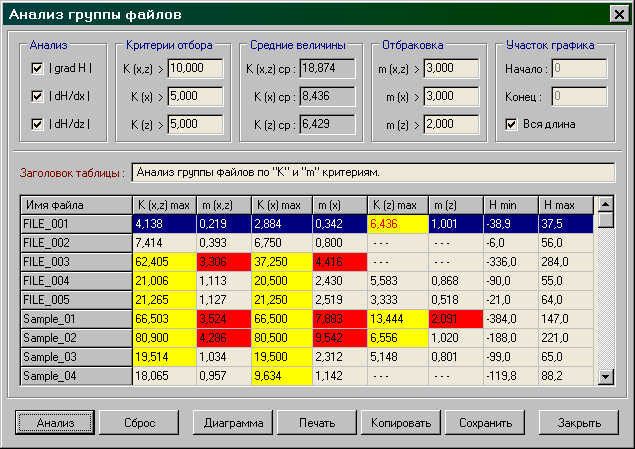Close the dialog via title bar X
Screen dimensions: 635x449
tap(617, 14)
